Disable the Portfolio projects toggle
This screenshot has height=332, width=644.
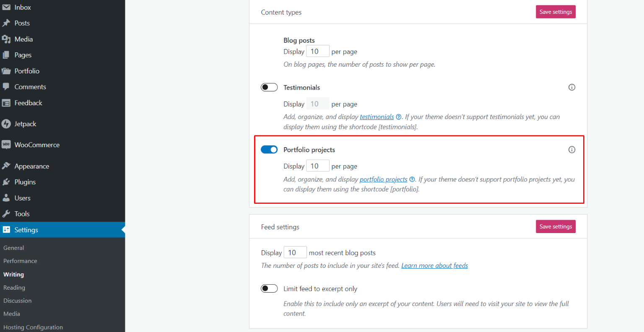click(269, 150)
